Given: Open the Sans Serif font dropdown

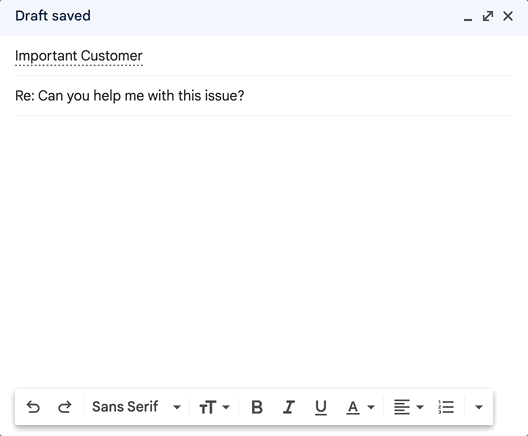Looking at the screenshot, I should click(136, 407).
